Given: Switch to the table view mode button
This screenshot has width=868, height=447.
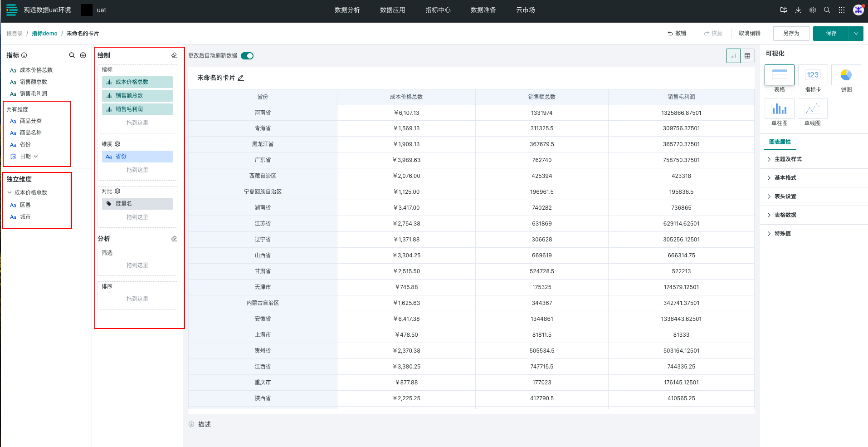Looking at the screenshot, I should [747, 56].
